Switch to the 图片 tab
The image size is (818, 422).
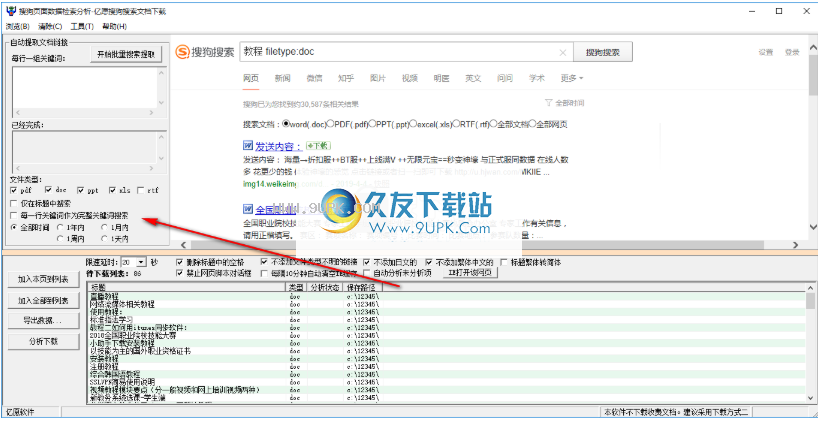tap(378, 78)
